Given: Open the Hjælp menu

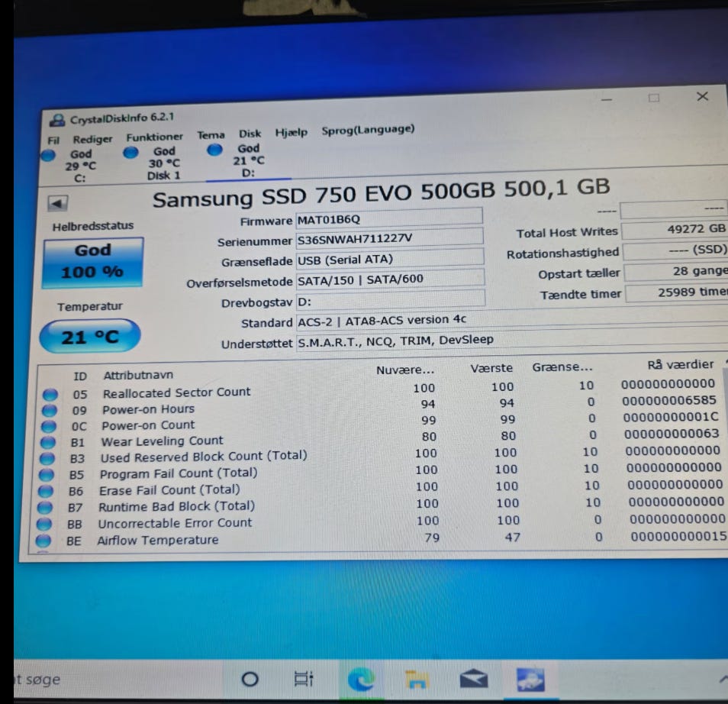Looking at the screenshot, I should pos(291,132).
